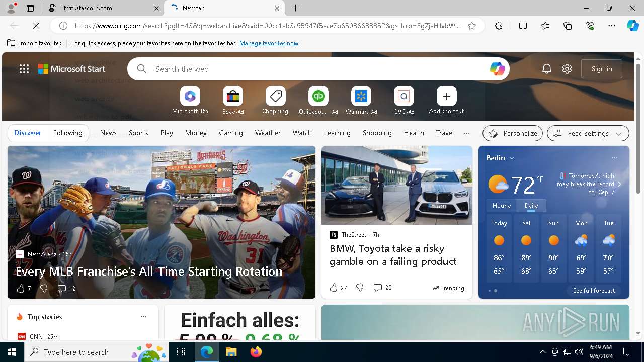Dislike the BMW Toyota article

click(x=360, y=288)
